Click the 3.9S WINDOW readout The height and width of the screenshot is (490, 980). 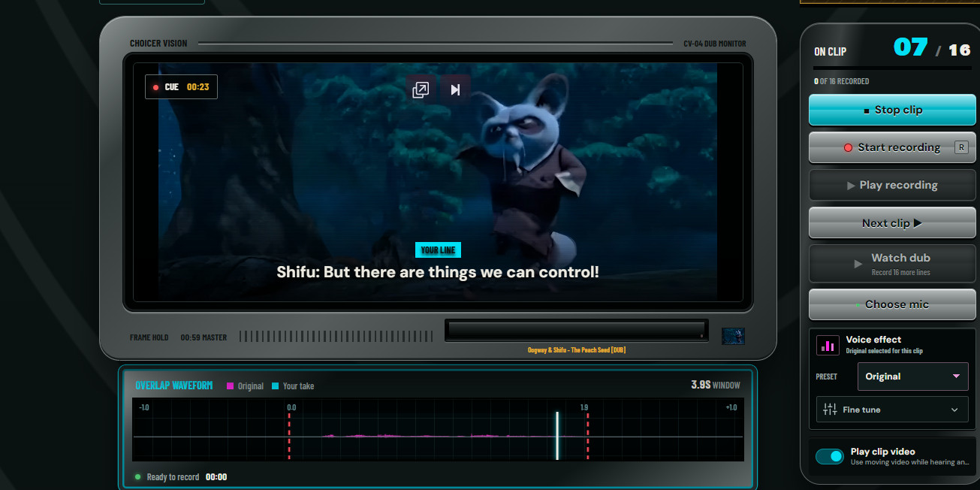pos(716,385)
